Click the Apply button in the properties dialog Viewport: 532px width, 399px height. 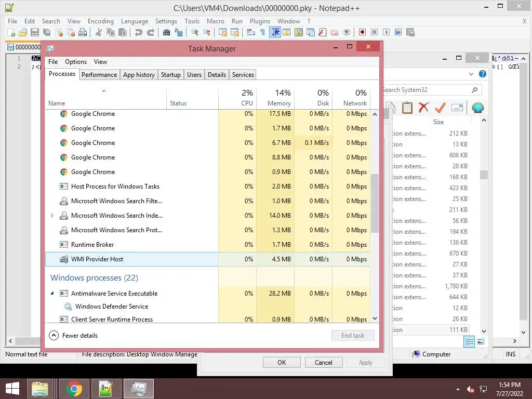(365, 363)
